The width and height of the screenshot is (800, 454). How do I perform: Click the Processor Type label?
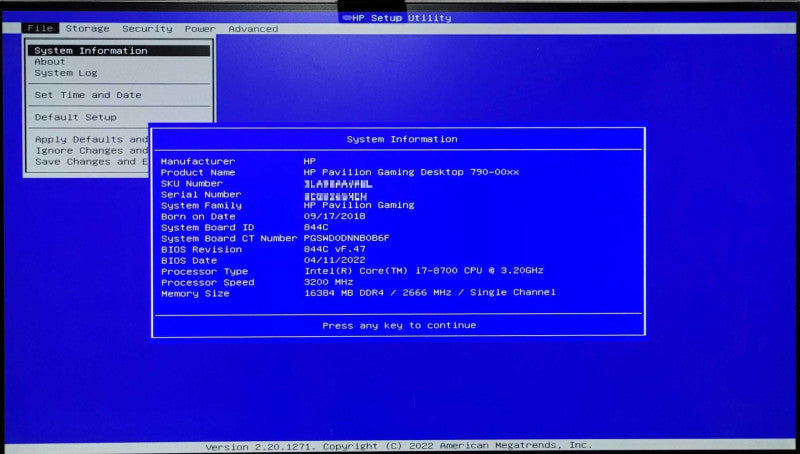tap(205, 272)
